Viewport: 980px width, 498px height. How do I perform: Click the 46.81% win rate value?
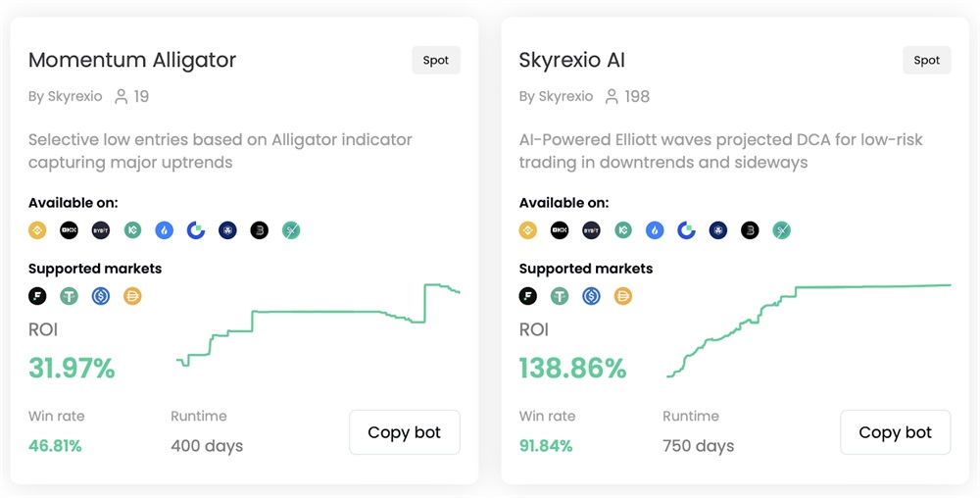click(55, 446)
